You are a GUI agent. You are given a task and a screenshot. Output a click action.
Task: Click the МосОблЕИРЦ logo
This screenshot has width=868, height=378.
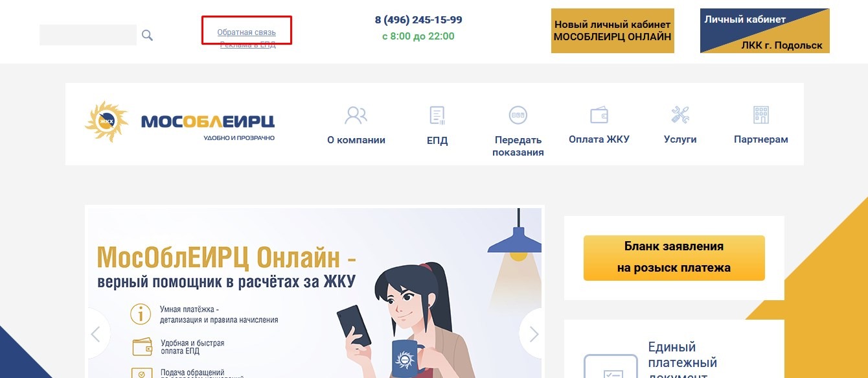coord(180,122)
